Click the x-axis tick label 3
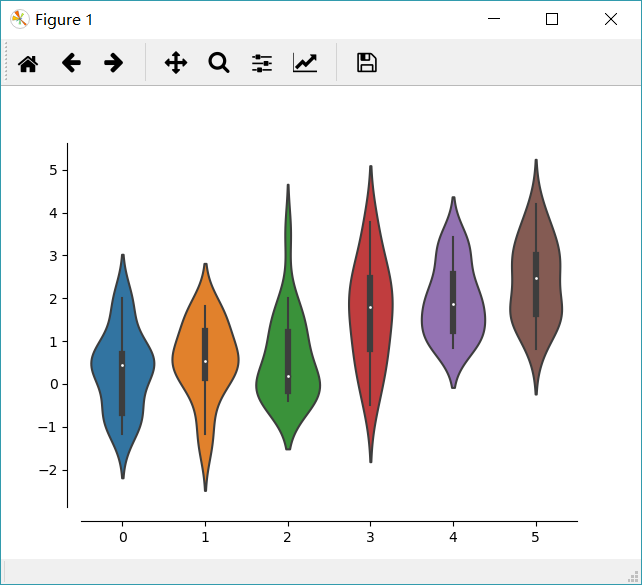642x585 pixels. coord(370,537)
